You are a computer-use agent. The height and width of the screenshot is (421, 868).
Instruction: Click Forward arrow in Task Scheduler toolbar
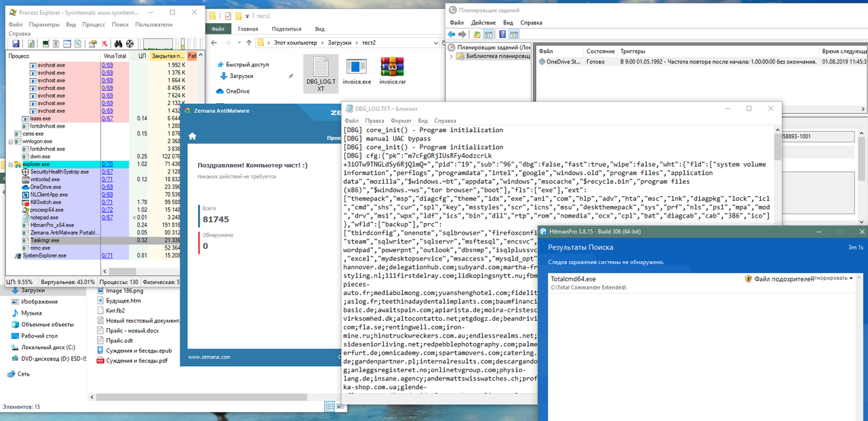point(462,34)
